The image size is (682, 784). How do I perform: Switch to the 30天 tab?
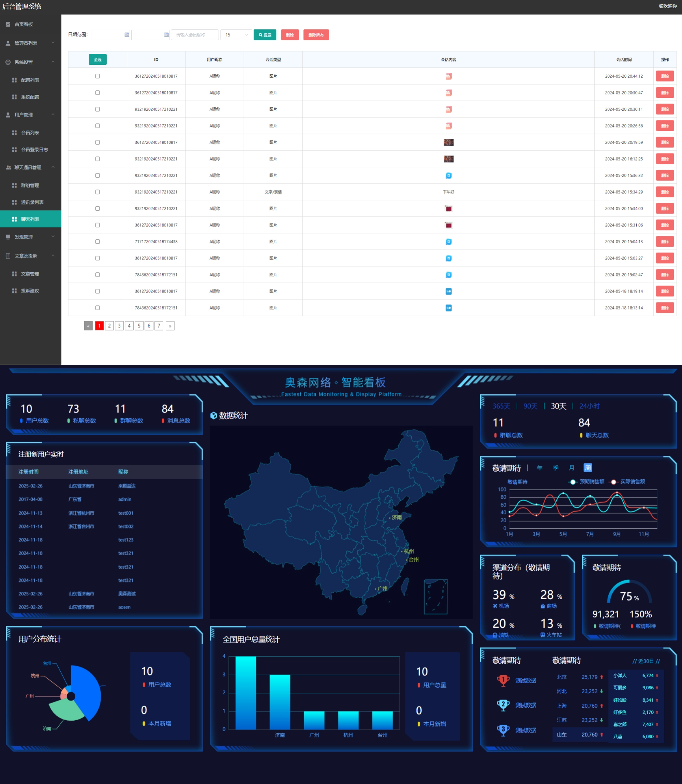point(558,406)
